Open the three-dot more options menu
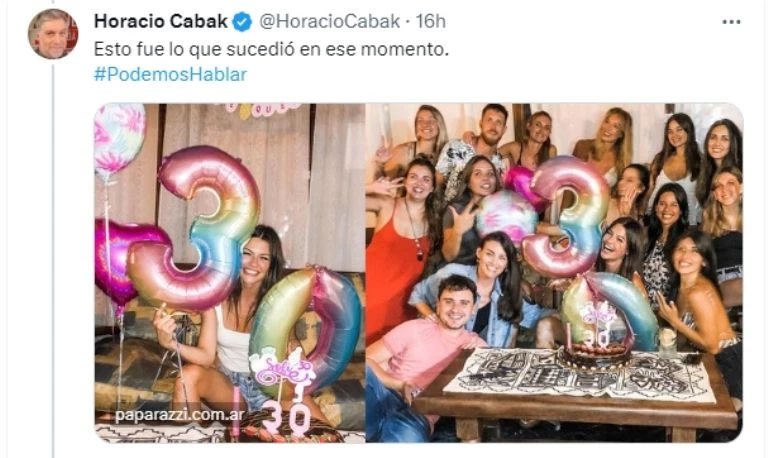This screenshot has width=768, height=458. coord(731,22)
